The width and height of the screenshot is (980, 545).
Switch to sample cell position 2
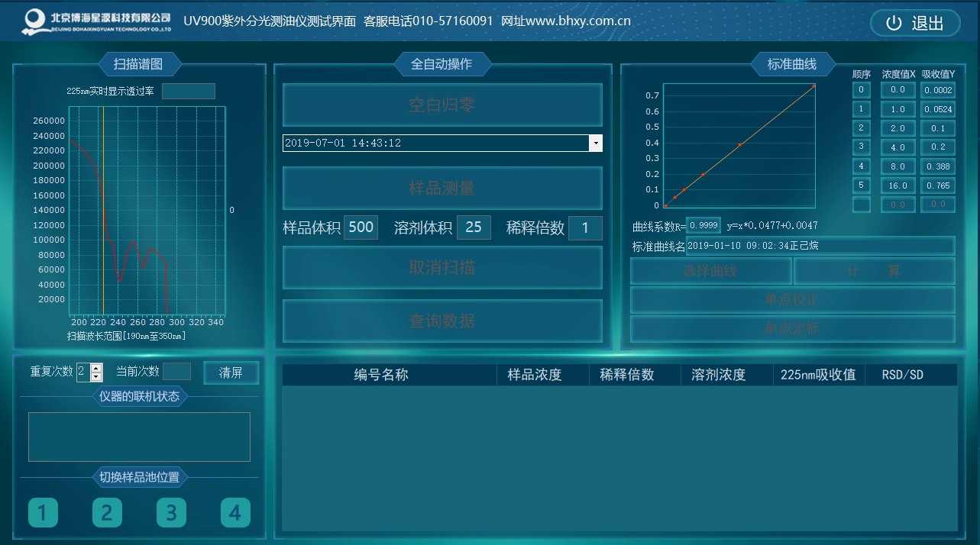tap(107, 512)
